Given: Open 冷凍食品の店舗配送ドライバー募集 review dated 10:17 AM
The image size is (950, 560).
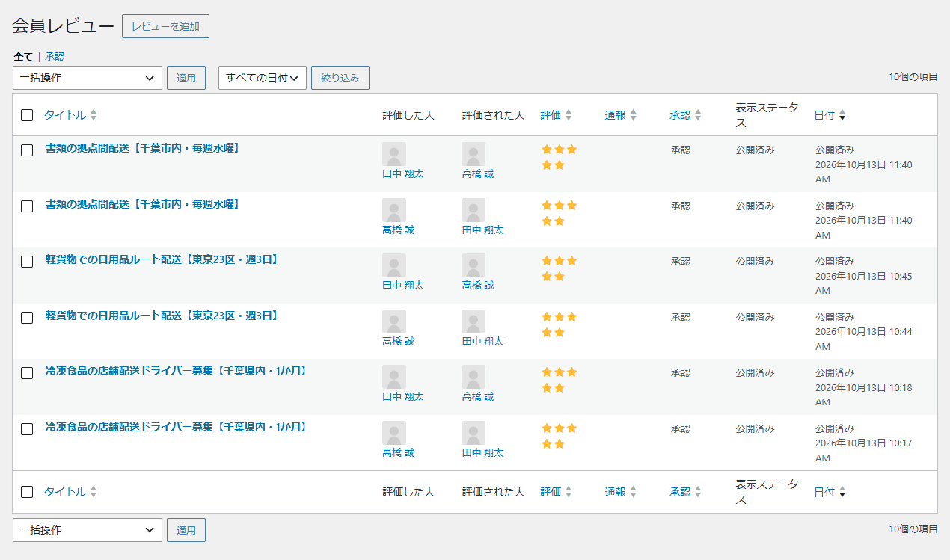Looking at the screenshot, I should pyautogui.click(x=177, y=427).
